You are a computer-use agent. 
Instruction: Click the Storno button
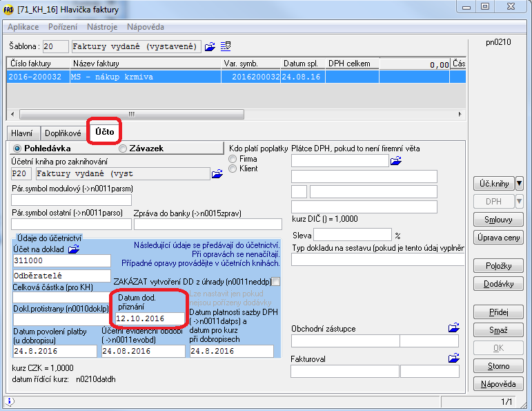(x=498, y=366)
